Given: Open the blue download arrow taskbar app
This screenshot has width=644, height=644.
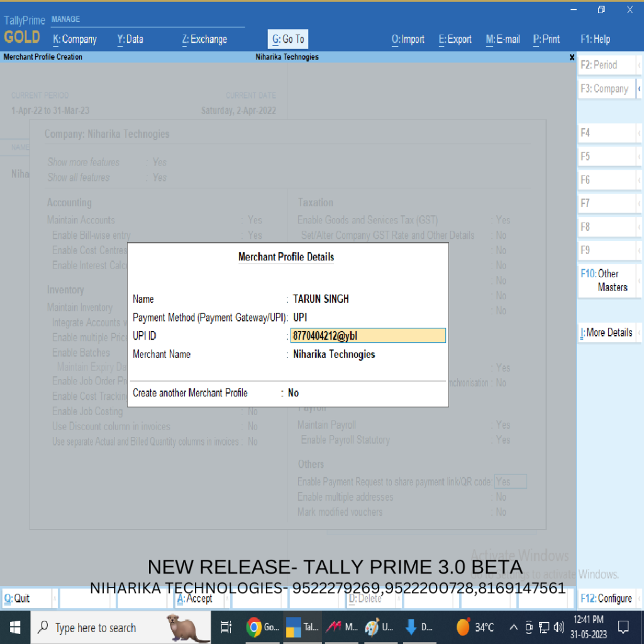Looking at the screenshot, I should click(418, 627).
